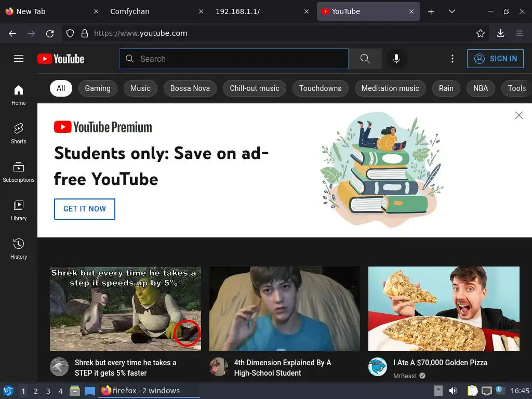View site security lock information

[x=85, y=33]
